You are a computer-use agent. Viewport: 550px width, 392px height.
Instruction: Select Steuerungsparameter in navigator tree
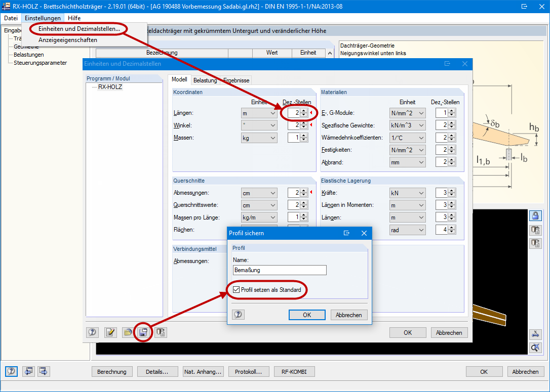point(41,63)
